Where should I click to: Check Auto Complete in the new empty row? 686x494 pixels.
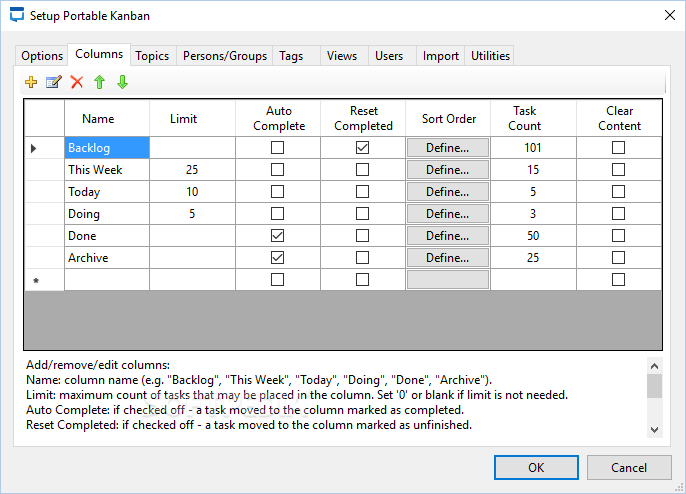(277, 279)
